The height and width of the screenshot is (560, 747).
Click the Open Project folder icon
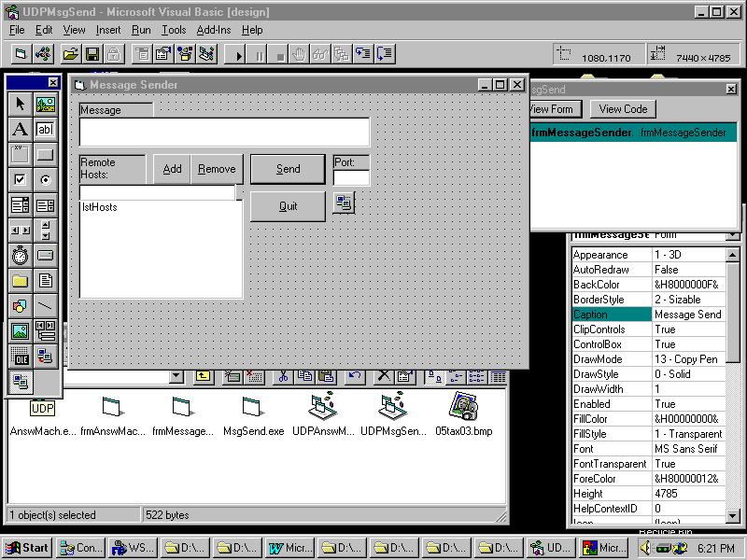point(70,55)
